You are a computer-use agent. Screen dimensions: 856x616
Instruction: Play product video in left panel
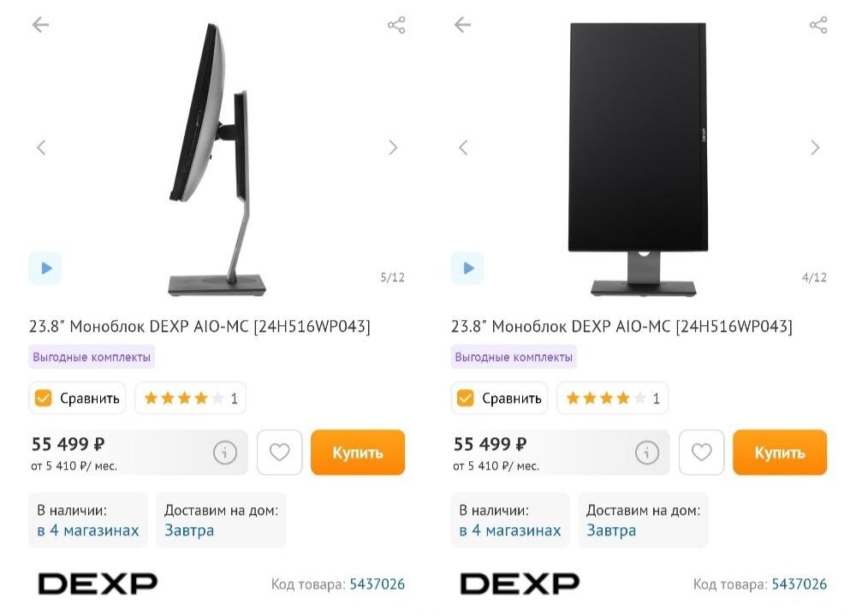tap(45, 268)
